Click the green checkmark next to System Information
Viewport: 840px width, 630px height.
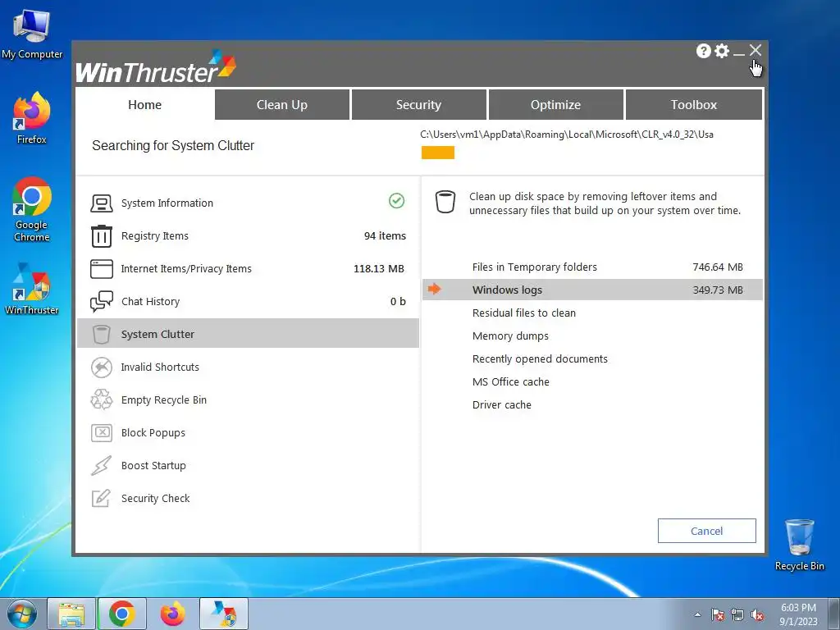tap(396, 201)
